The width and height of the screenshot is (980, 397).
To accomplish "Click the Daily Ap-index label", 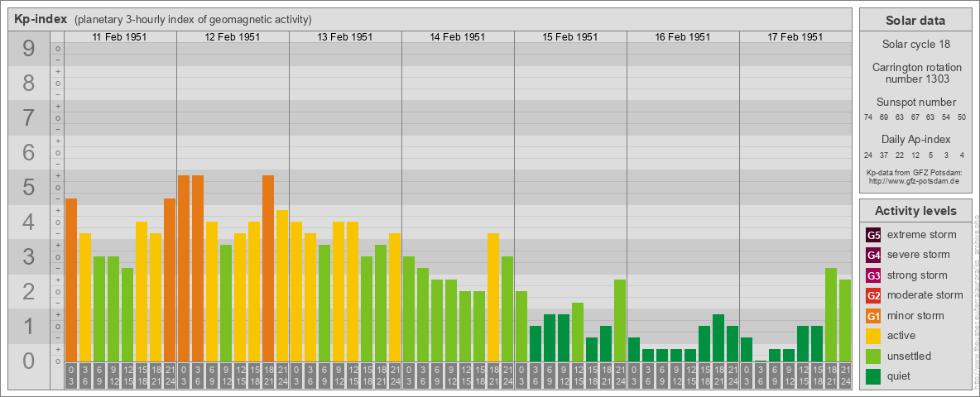I will 915,139.
